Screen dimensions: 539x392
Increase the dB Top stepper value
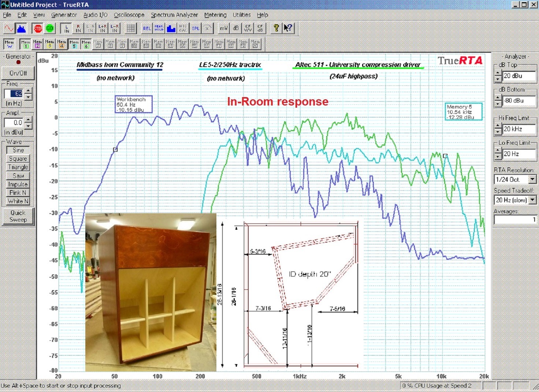click(498, 74)
